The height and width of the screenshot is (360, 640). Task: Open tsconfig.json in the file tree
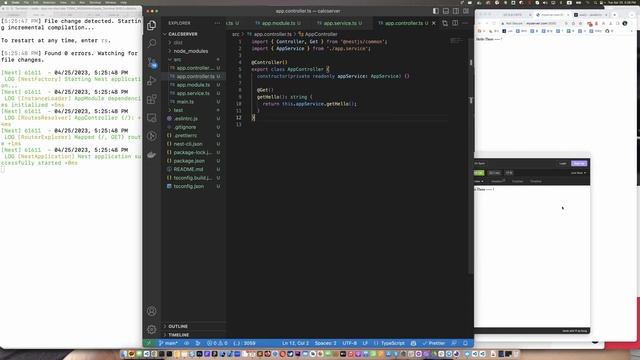pyautogui.click(x=189, y=186)
